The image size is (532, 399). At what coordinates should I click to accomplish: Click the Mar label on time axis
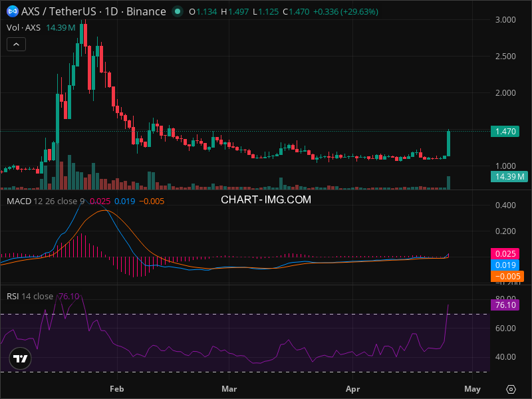[229, 389]
